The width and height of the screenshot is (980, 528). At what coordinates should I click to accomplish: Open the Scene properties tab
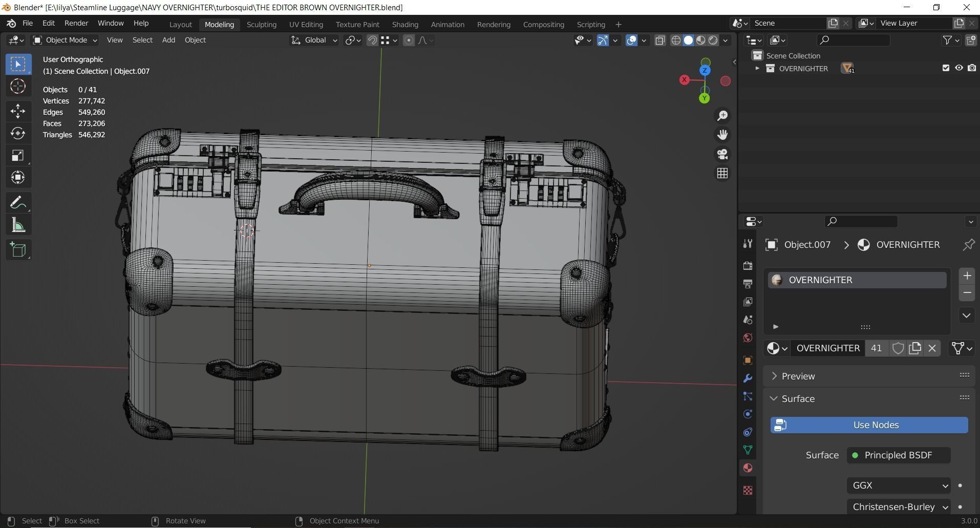pos(748,320)
